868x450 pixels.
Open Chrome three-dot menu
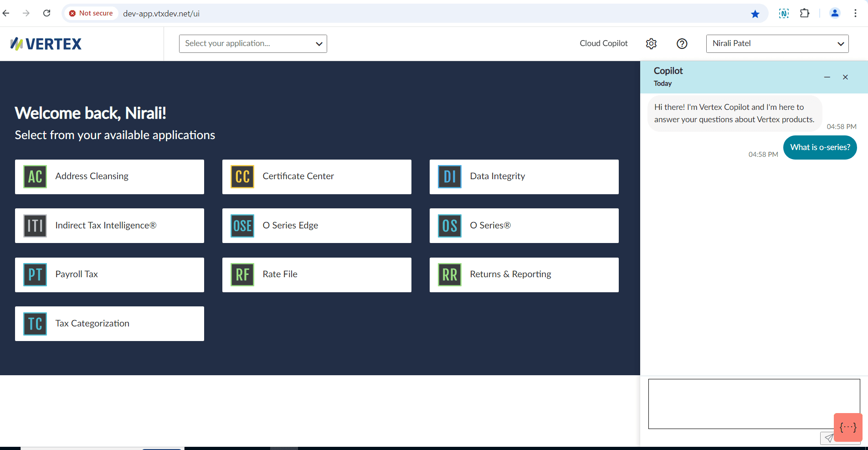click(855, 13)
